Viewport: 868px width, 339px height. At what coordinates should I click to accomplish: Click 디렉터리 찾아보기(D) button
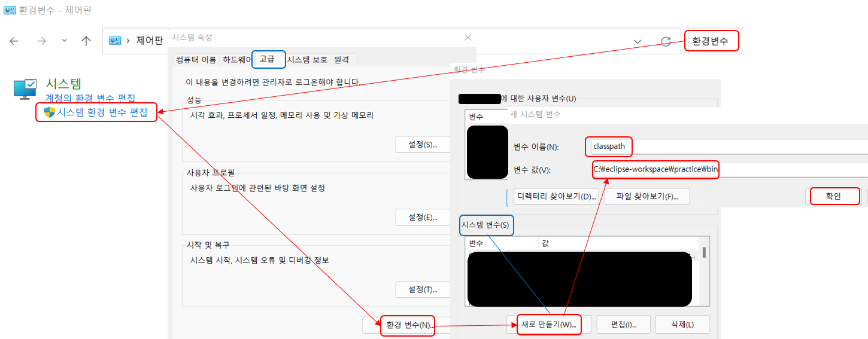click(x=557, y=196)
